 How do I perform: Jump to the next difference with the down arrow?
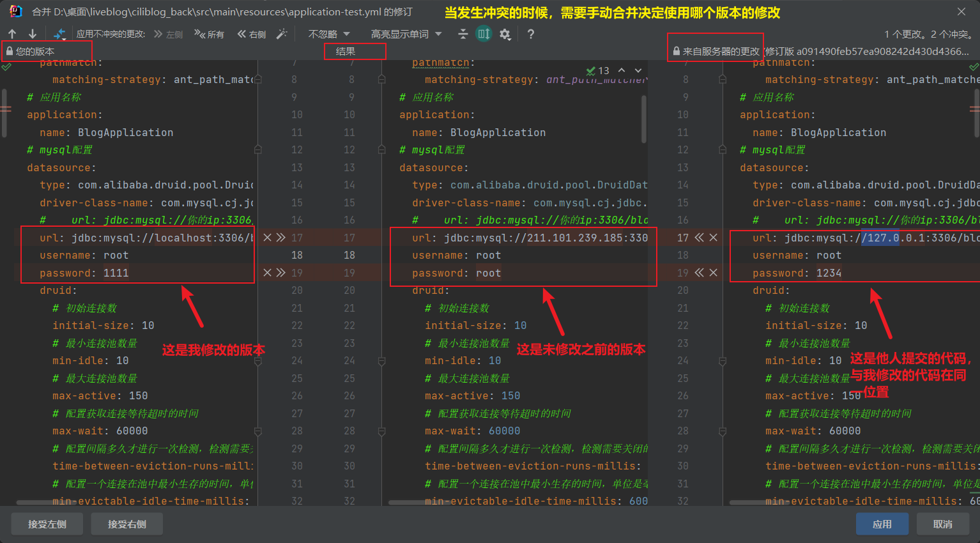click(x=32, y=34)
